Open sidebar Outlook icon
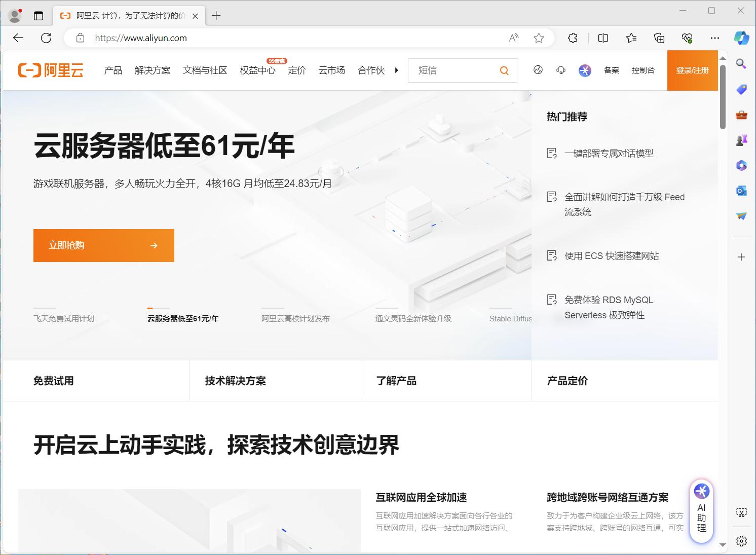 click(741, 191)
